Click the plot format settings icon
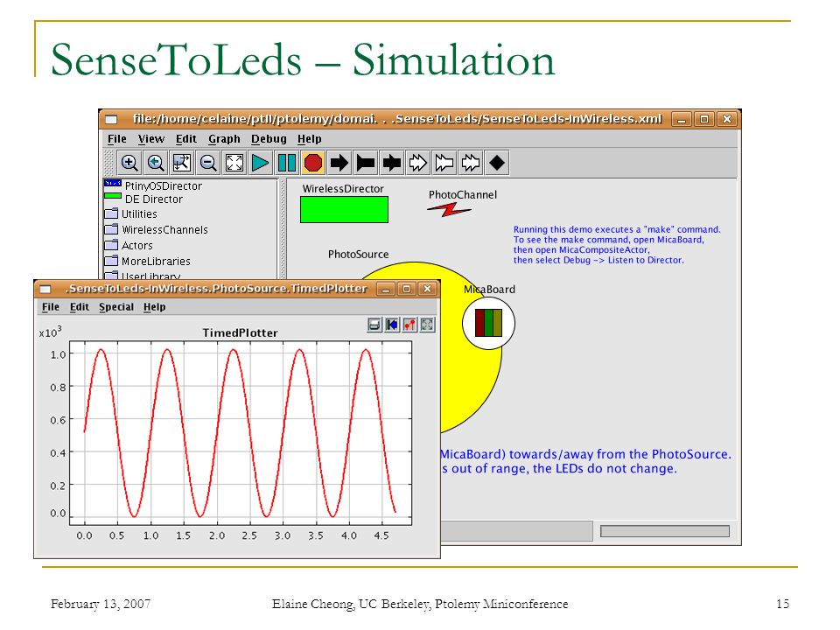Image resolution: width=840 pixels, height=630 pixels. coord(409,325)
